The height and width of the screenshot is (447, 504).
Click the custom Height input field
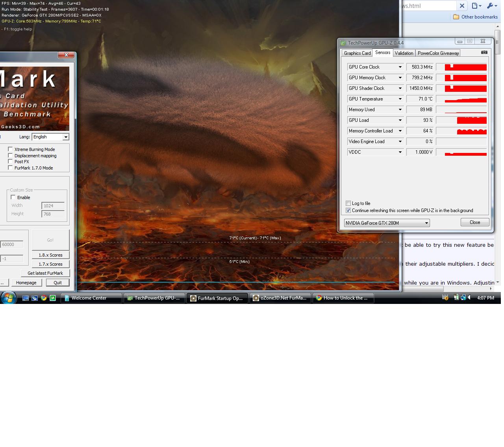coord(53,214)
